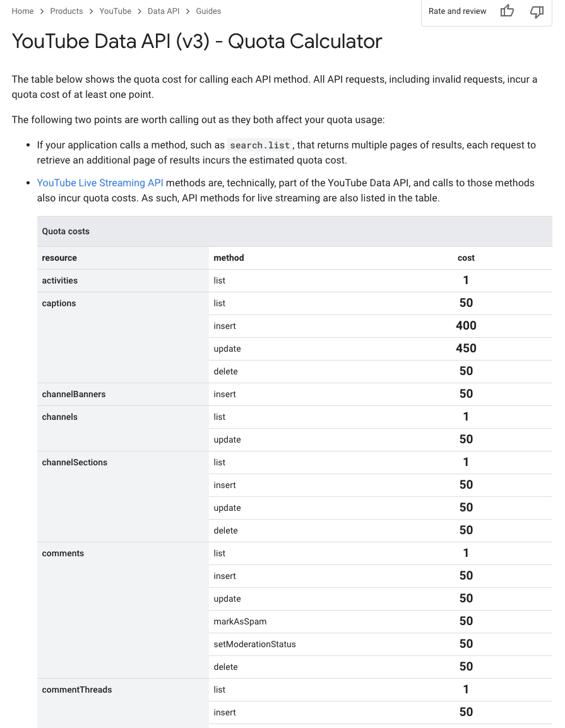Viewport: 565px width, 728px height.
Task: Navigate to the YouTube breadcrumb
Action: pyautogui.click(x=116, y=11)
